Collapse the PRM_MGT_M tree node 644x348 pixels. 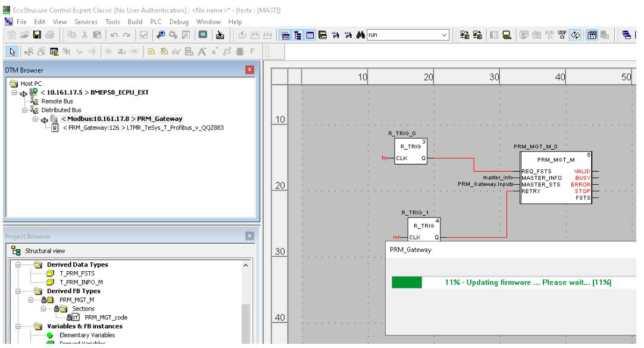[31, 300]
